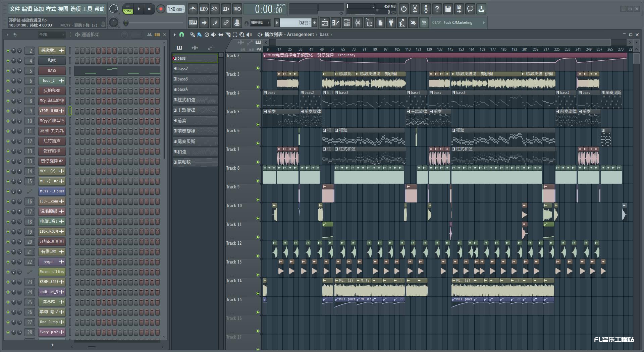Toggle wait for input before playing
This screenshot has width=644, height=352.
click(x=204, y=9)
